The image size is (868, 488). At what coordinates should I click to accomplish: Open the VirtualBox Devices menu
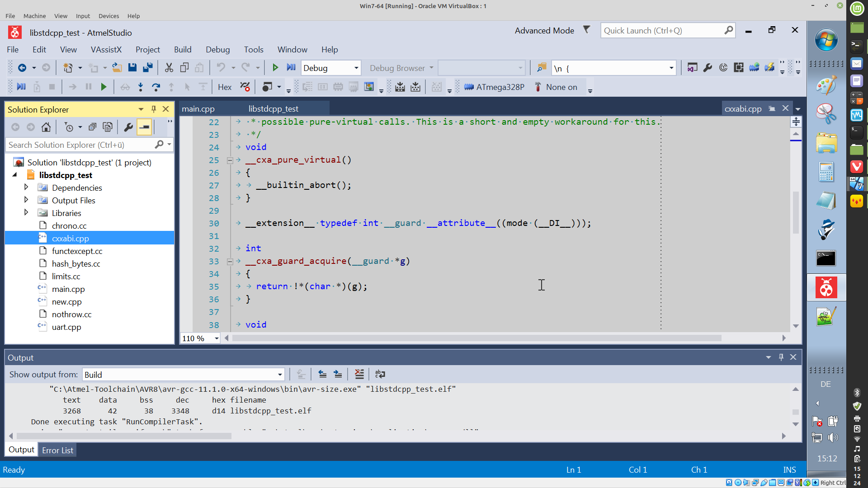(108, 16)
